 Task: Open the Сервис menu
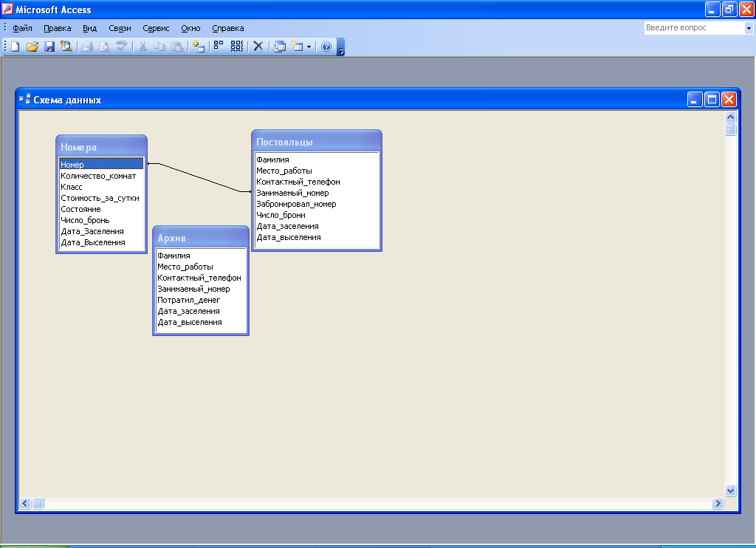click(156, 28)
